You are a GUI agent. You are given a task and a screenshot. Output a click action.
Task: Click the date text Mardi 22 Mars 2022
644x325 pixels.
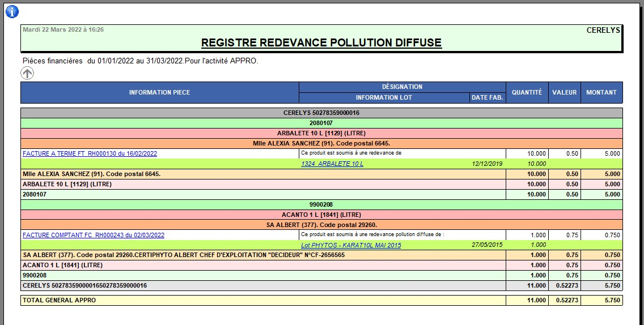(x=63, y=29)
